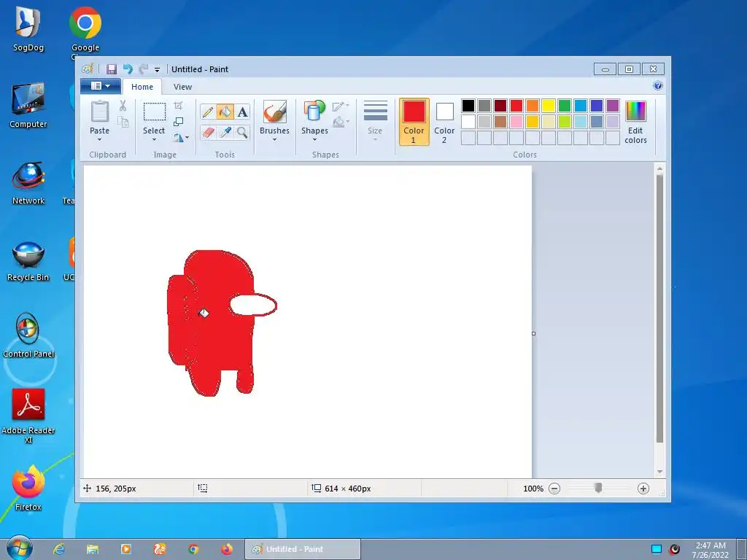Open the Brushes tool

pos(275,112)
